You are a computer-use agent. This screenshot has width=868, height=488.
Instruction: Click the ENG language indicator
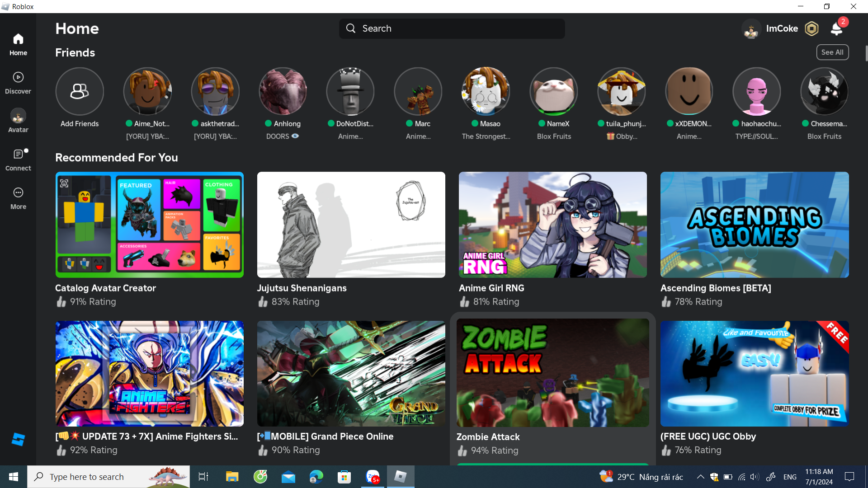pos(790,477)
